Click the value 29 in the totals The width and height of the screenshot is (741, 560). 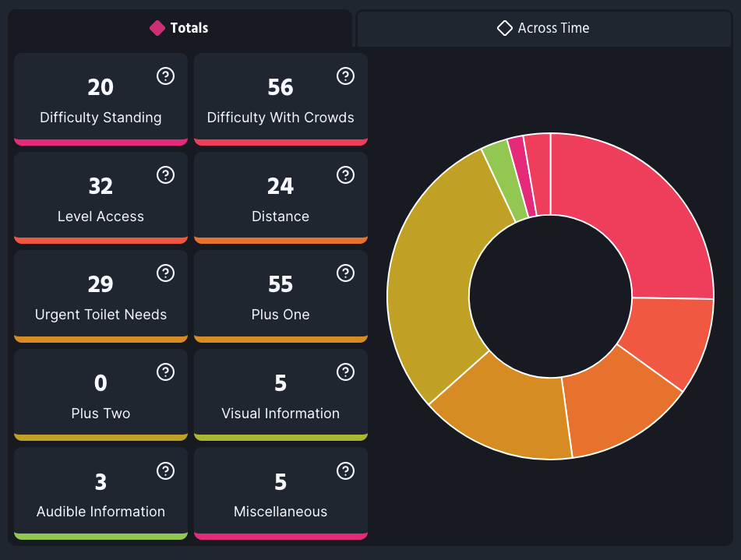click(x=101, y=284)
